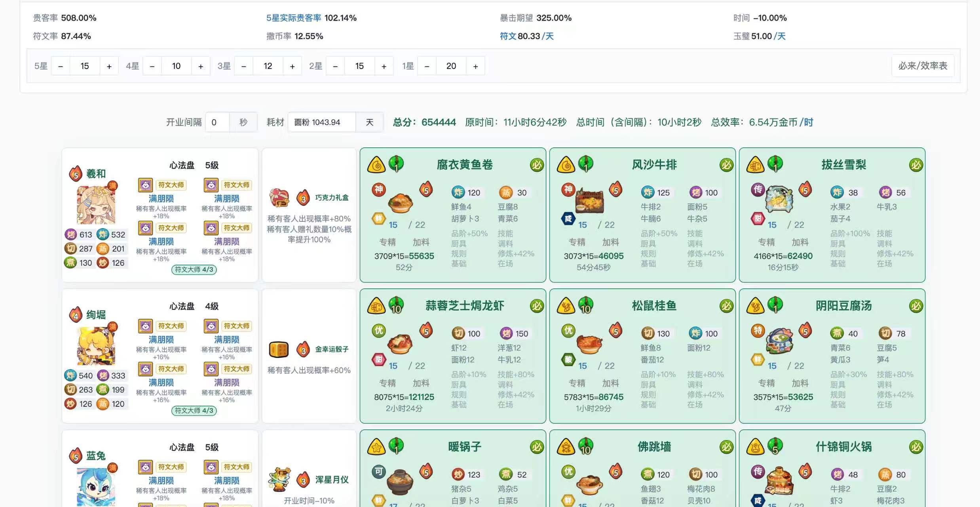Click the 浑星月仪 equipment icon

pos(279,479)
